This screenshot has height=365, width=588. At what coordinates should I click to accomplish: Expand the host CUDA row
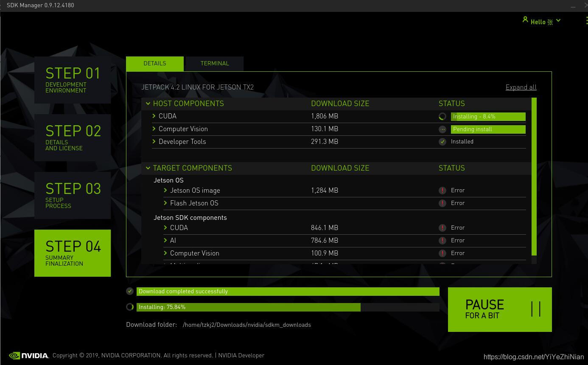154,116
